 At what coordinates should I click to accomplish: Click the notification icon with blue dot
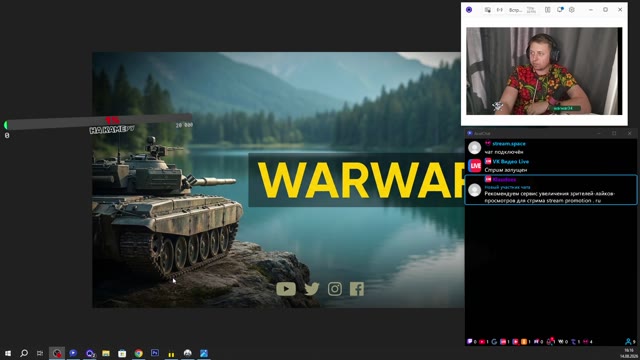click(560, 9)
